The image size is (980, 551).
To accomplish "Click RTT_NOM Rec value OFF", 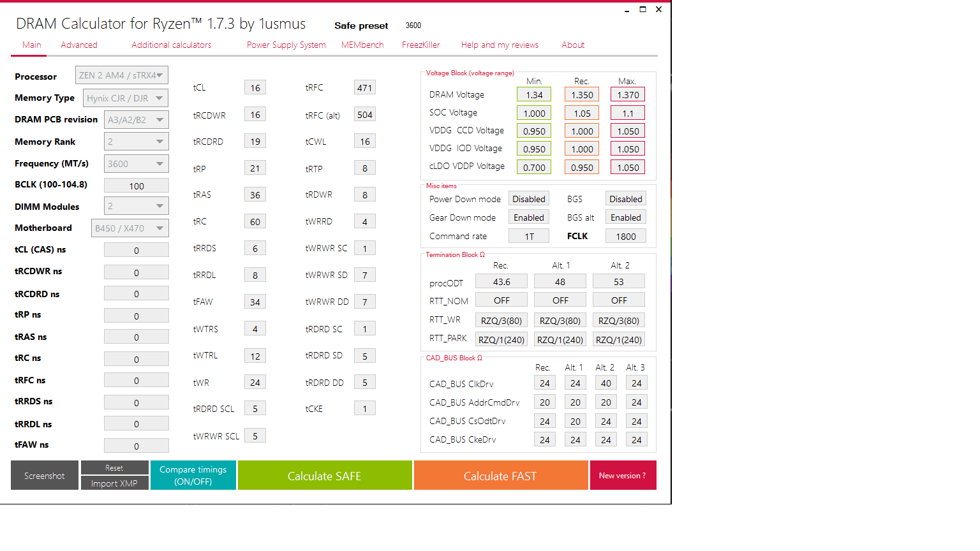I will click(x=501, y=300).
